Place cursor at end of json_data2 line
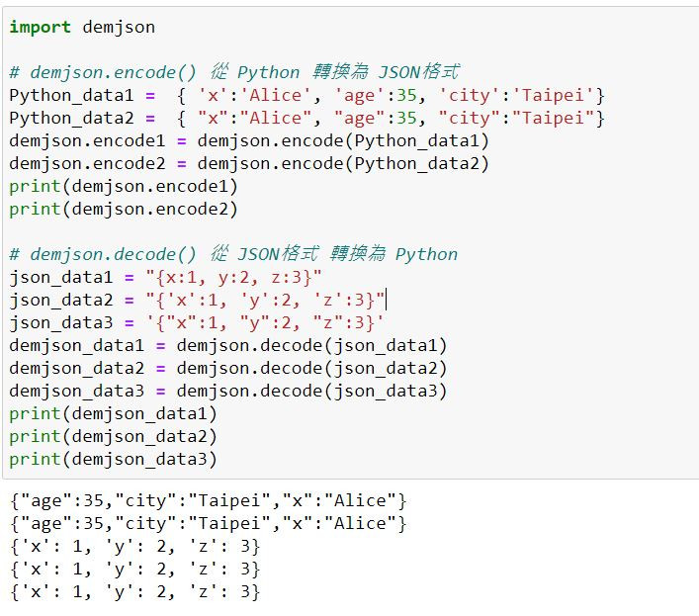Screen dimensions: 699x616 386,300
